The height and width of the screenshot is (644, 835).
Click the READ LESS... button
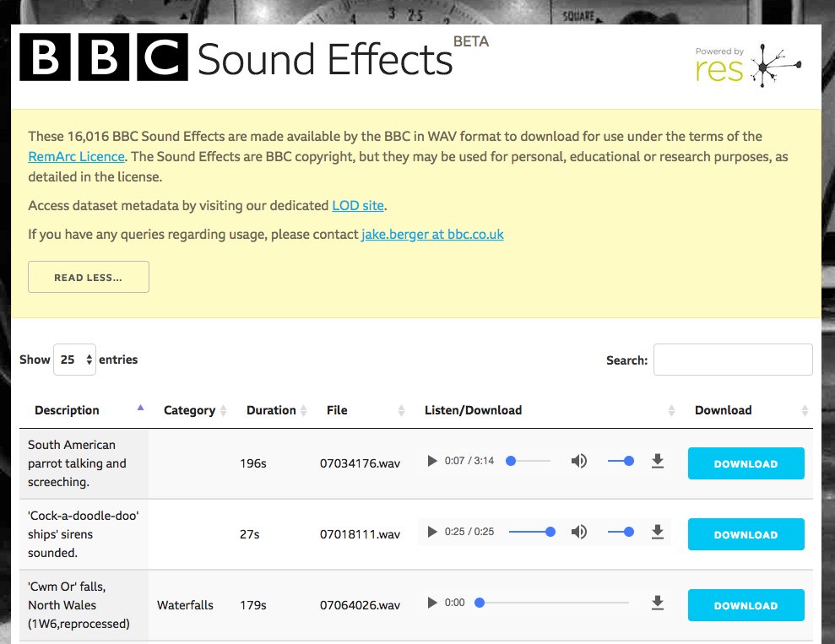pyautogui.click(x=89, y=277)
